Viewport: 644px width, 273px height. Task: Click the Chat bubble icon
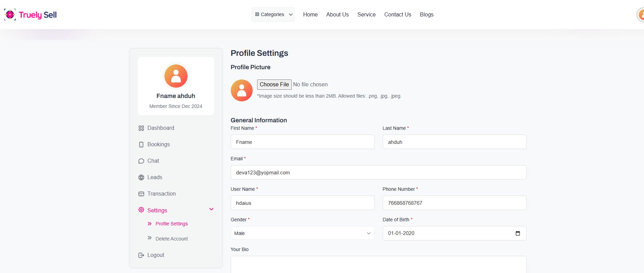coord(141,161)
